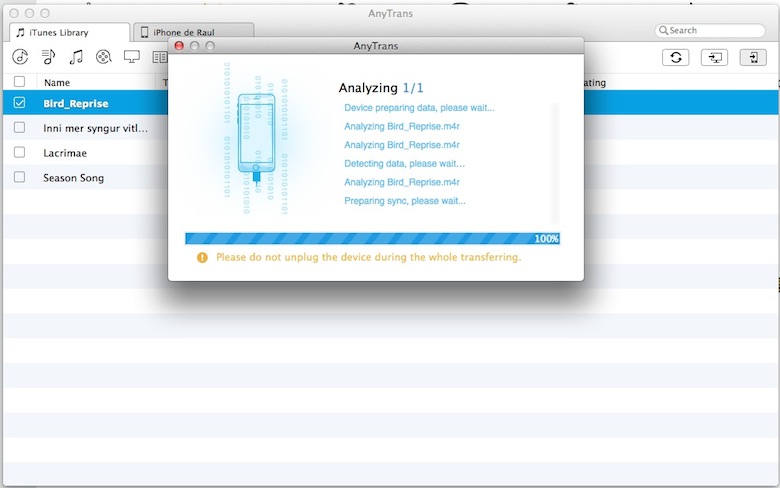Click the magnifier icon in Search
780x488 pixels.
[663, 30]
